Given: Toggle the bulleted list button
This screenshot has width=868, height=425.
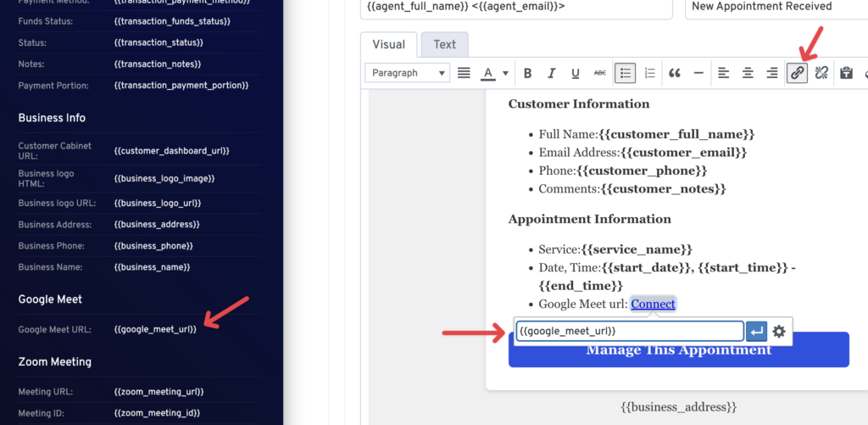Looking at the screenshot, I should (x=626, y=73).
